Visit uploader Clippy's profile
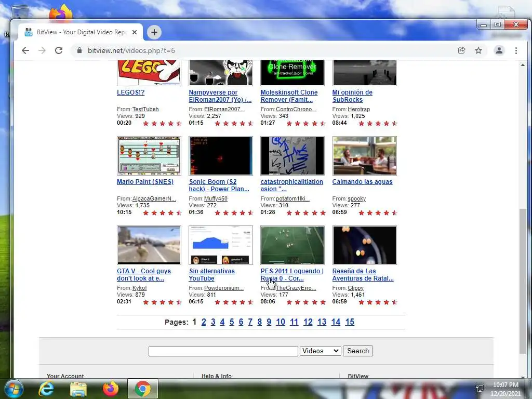Screen dimensions: 532x399 (x=355, y=288)
